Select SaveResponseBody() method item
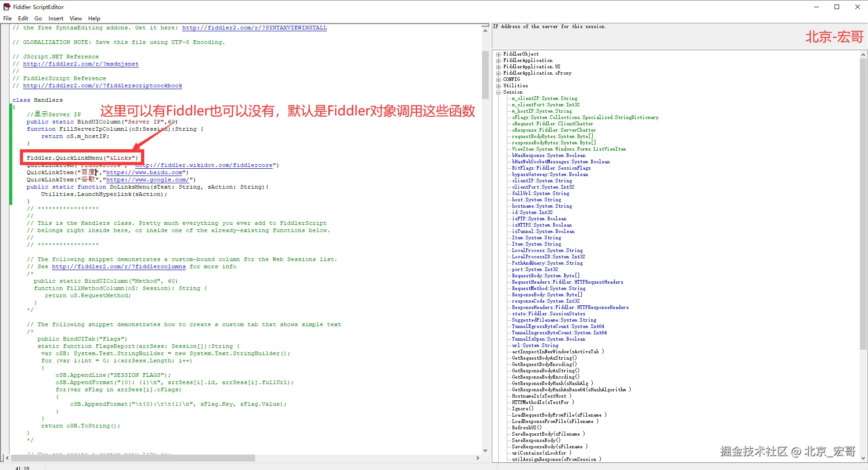The width and height of the screenshot is (868, 470). click(x=536, y=441)
